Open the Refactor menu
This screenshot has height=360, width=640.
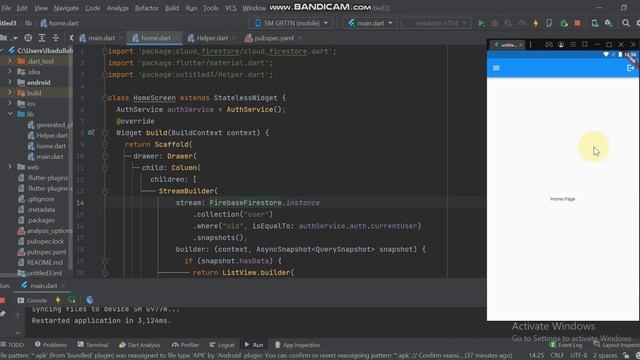[147, 8]
